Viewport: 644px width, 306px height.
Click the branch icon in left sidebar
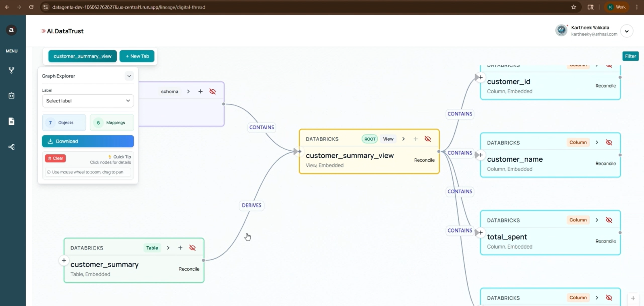point(12,70)
